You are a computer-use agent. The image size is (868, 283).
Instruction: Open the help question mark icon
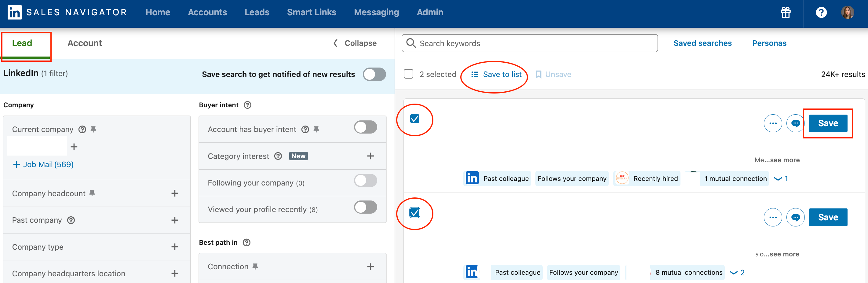(821, 13)
